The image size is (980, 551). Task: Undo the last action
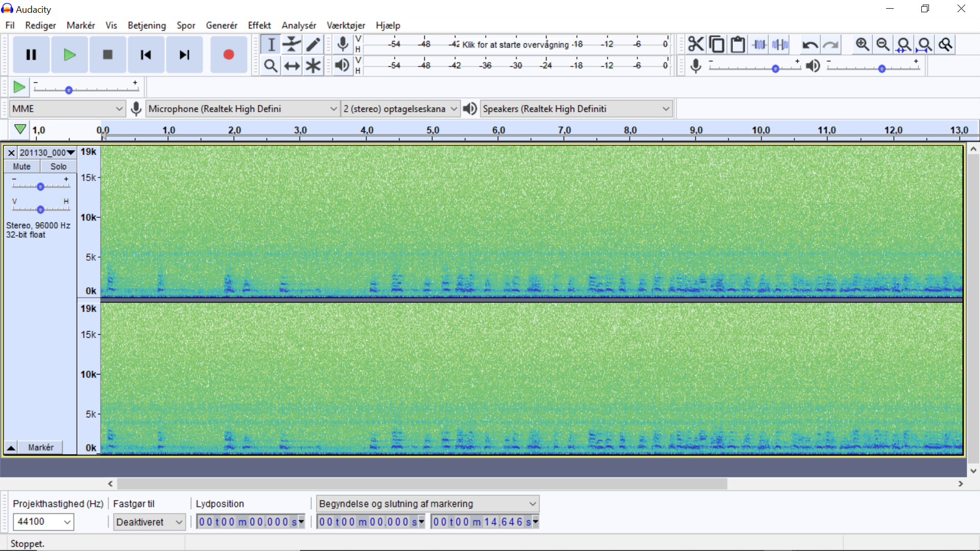click(810, 44)
